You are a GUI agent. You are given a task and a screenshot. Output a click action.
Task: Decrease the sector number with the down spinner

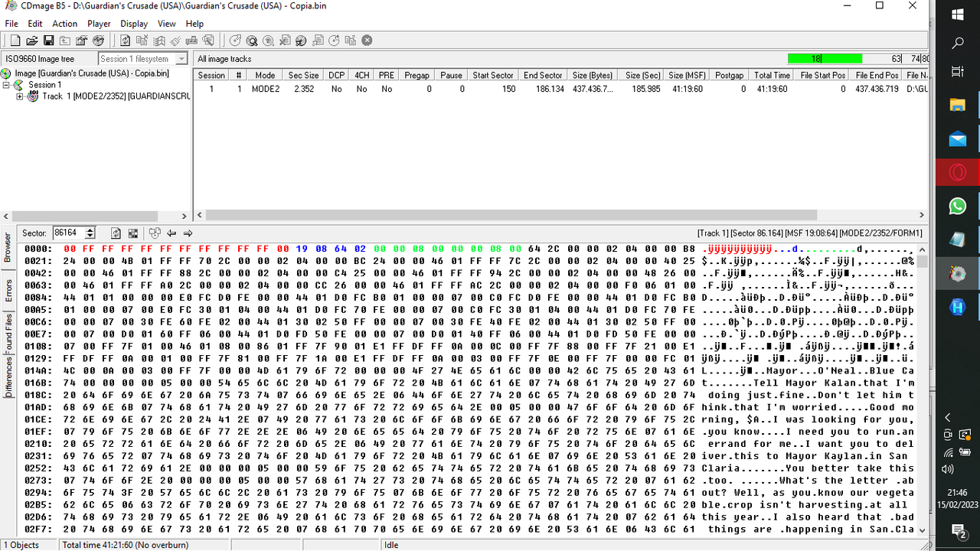[x=90, y=236]
